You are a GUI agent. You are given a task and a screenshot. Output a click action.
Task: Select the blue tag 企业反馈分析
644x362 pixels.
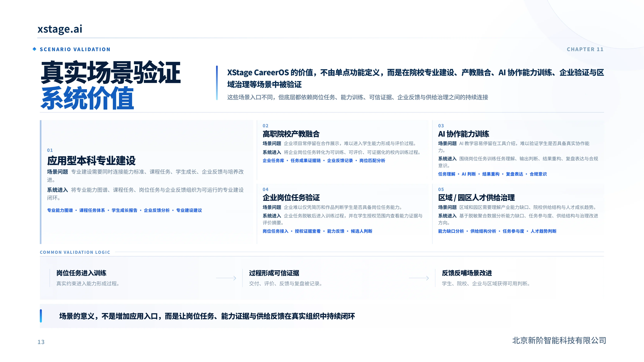pos(157,210)
